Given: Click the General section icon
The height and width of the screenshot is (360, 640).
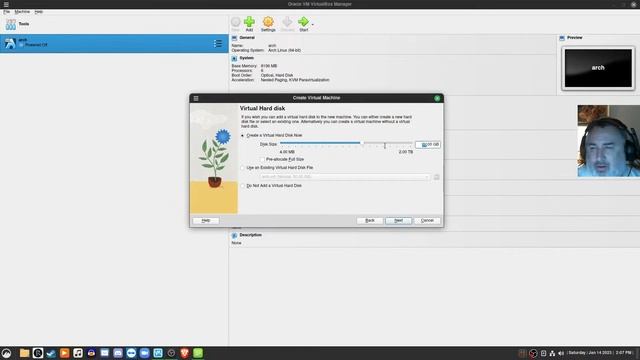Looking at the screenshot, I should coord(234,38).
